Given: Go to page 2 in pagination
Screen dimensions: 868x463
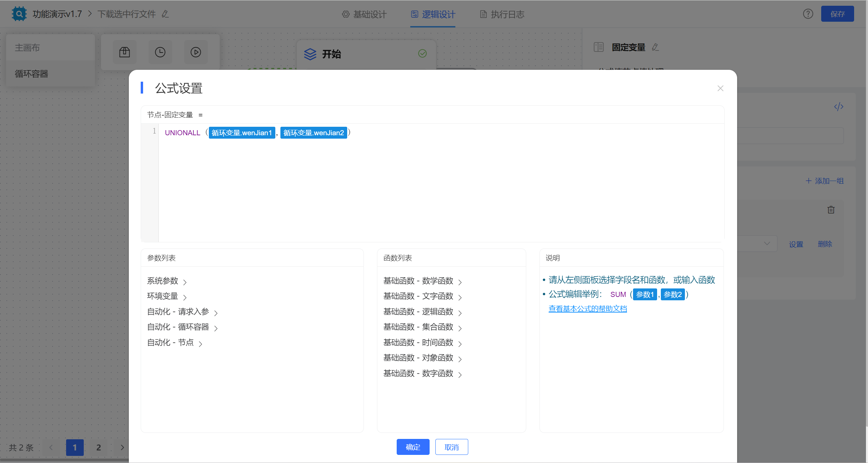Looking at the screenshot, I should pos(99,447).
